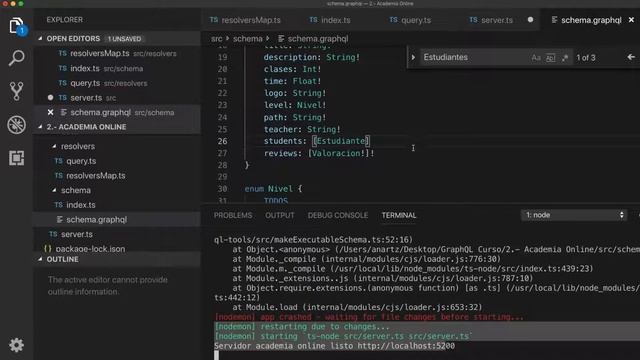Click the src breadcrumb segment
The height and width of the screenshot is (360, 640).
pos(217,39)
